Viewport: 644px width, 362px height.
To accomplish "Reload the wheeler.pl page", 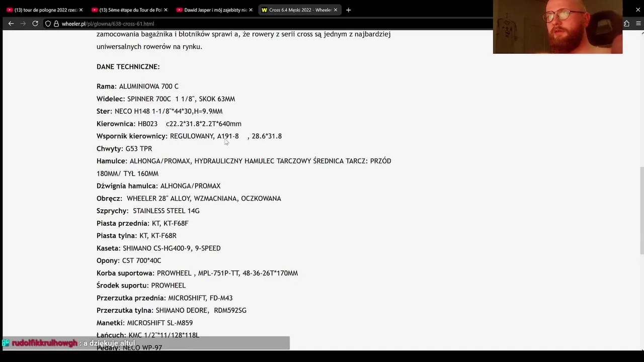I will point(35,24).
